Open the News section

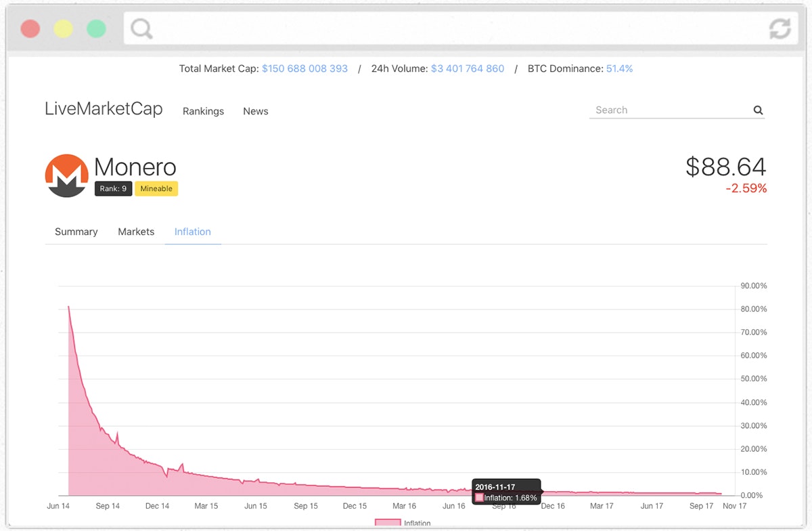255,111
